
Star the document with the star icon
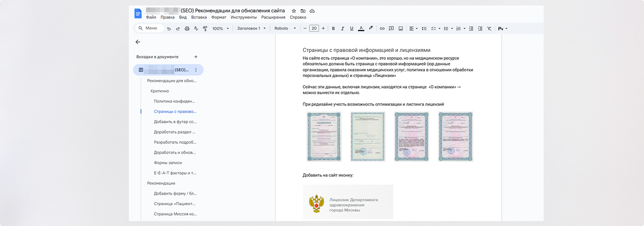(294, 11)
